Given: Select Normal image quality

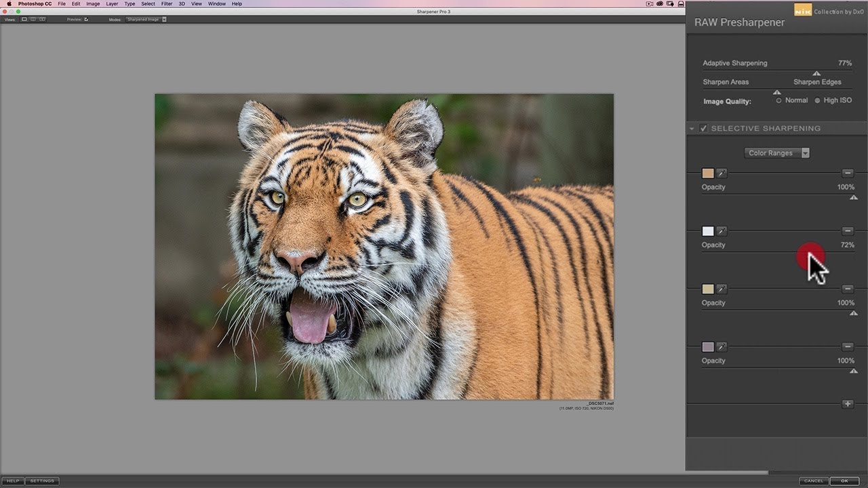Looking at the screenshot, I should 778,100.
